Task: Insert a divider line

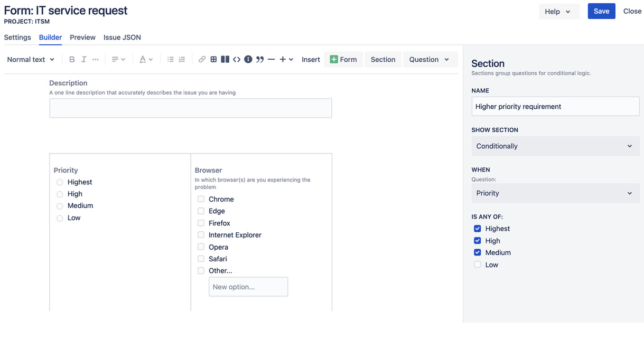Action: 271,59
